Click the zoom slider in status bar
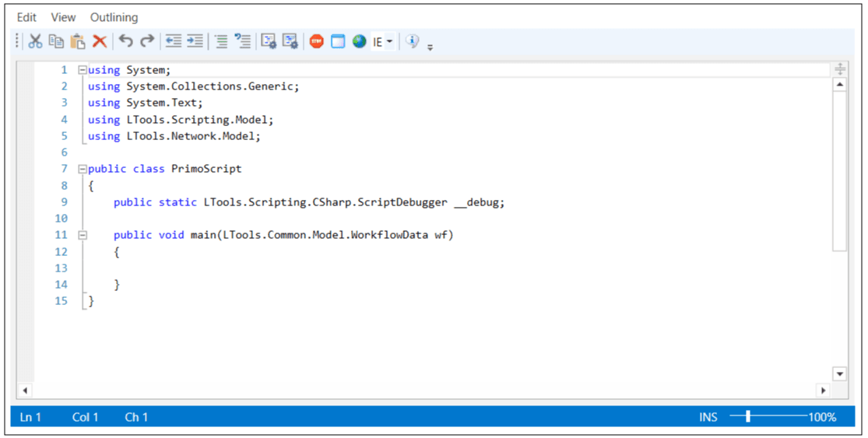This screenshot has height=438, width=868. (x=748, y=417)
